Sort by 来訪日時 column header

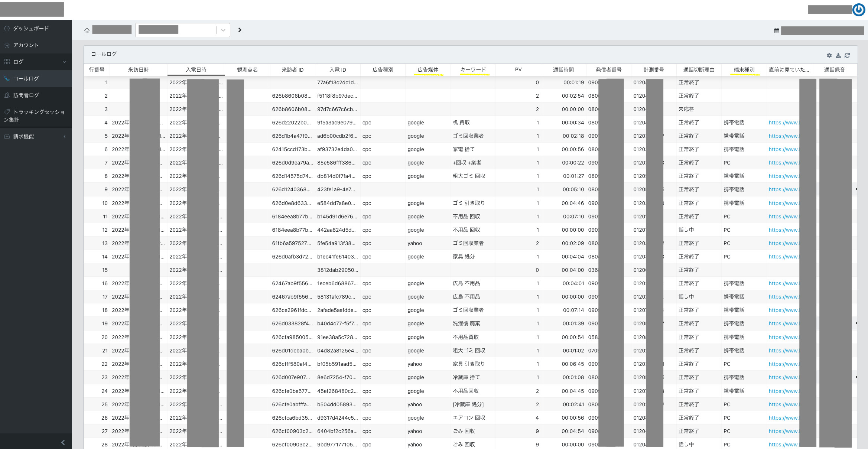[139, 70]
